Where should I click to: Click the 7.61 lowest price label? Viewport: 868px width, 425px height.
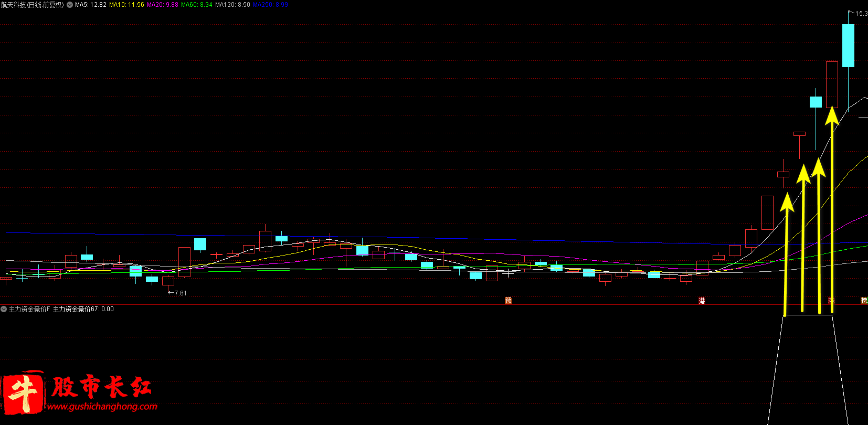pyautogui.click(x=181, y=293)
